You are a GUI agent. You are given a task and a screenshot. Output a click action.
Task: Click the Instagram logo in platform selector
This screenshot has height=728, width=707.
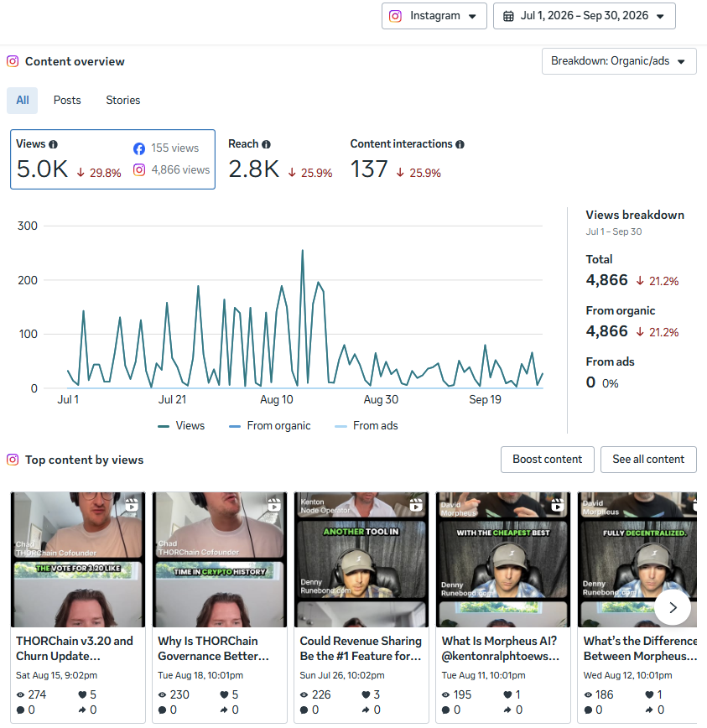395,16
